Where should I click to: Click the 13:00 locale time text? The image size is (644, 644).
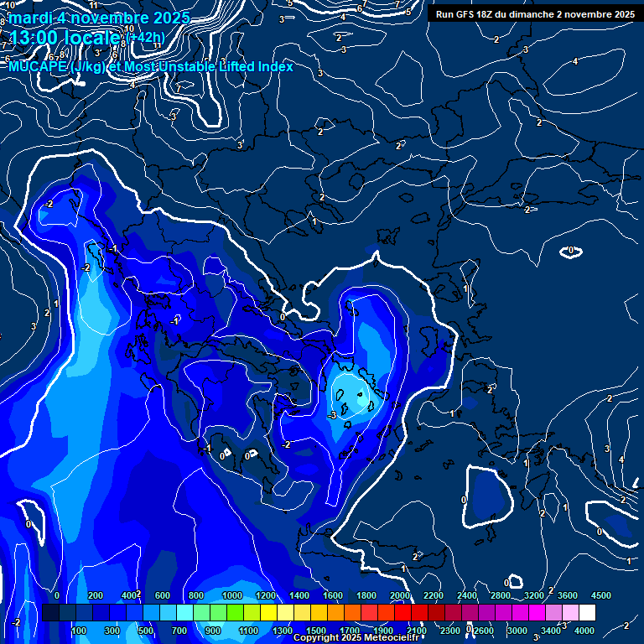click(x=64, y=39)
